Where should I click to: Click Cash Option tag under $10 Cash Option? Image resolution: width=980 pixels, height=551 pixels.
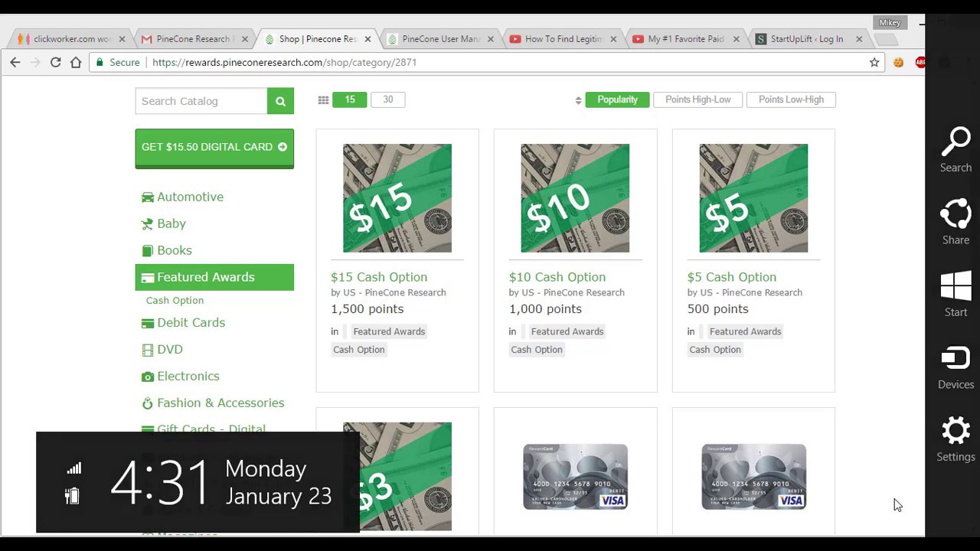click(x=537, y=350)
